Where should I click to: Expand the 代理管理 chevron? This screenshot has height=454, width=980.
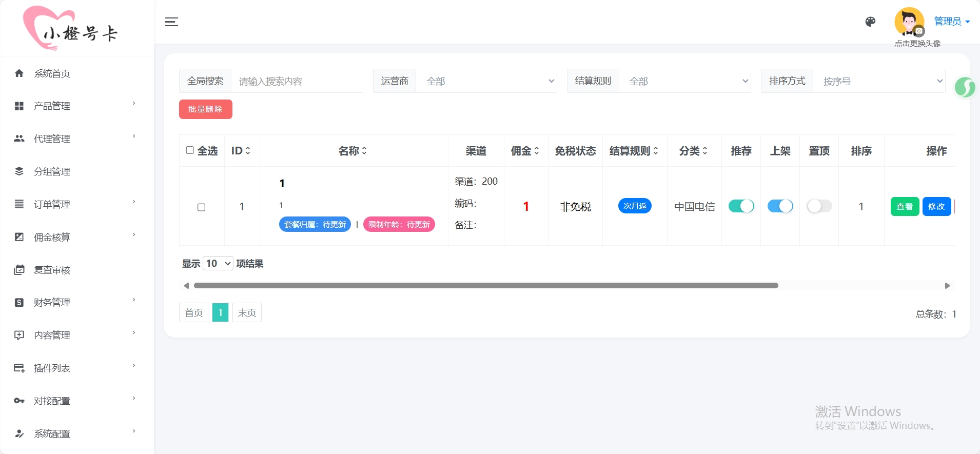pos(134,136)
